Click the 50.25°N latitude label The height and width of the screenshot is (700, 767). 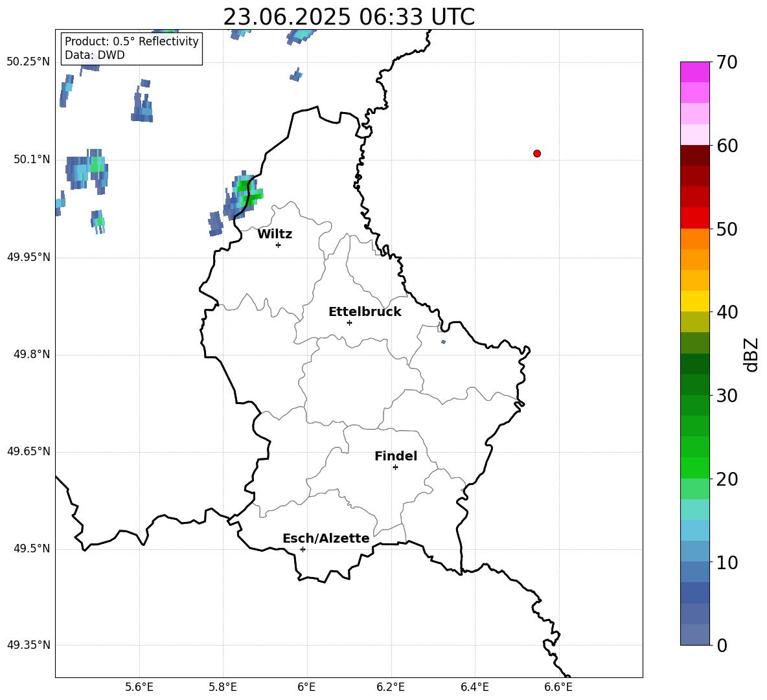pos(29,62)
